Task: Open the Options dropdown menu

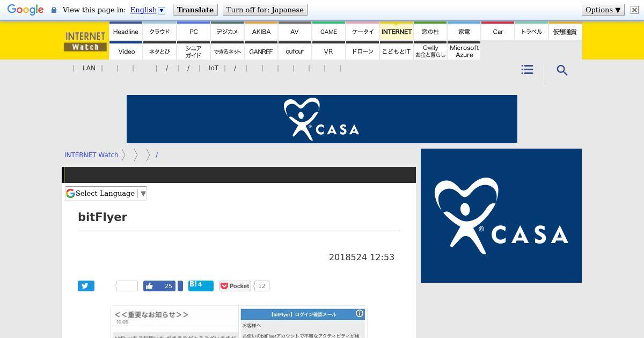Action: click(603, 10)
